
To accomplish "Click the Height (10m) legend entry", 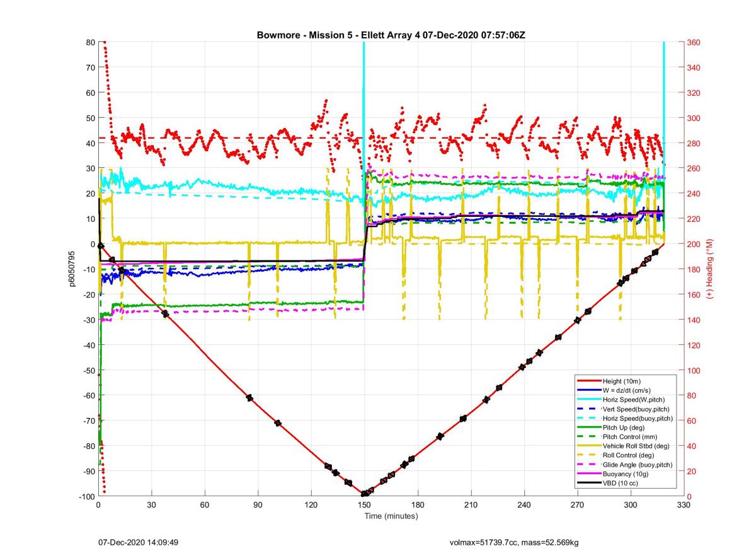I will coord(622,381).
